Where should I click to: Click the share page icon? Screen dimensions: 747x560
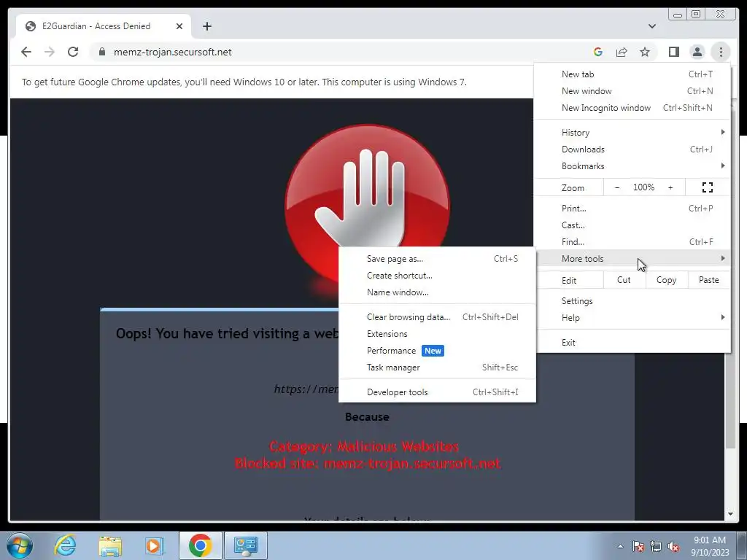point(622,52)
